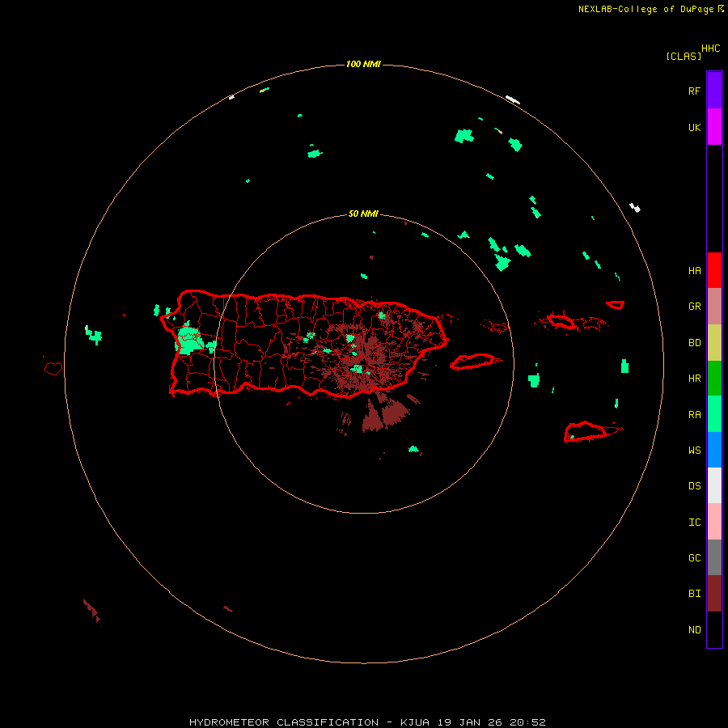Select the blue WS legend swatch
The image size is (728, 728).
coord(714,450)
